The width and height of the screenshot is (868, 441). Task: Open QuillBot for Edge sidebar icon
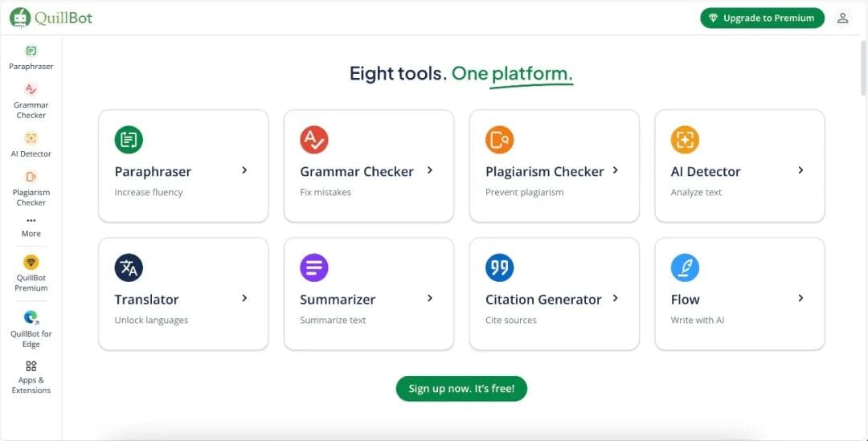tap(31, 318)
